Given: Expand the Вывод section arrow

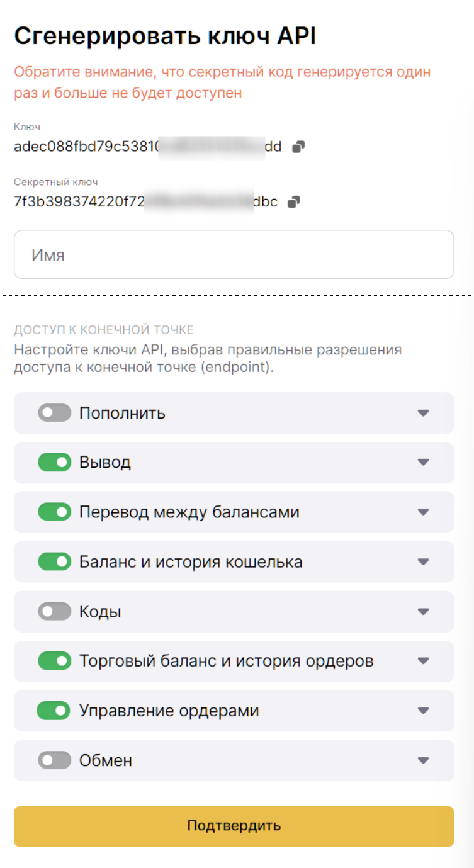Looking at the screenshot, I should 424,463.
